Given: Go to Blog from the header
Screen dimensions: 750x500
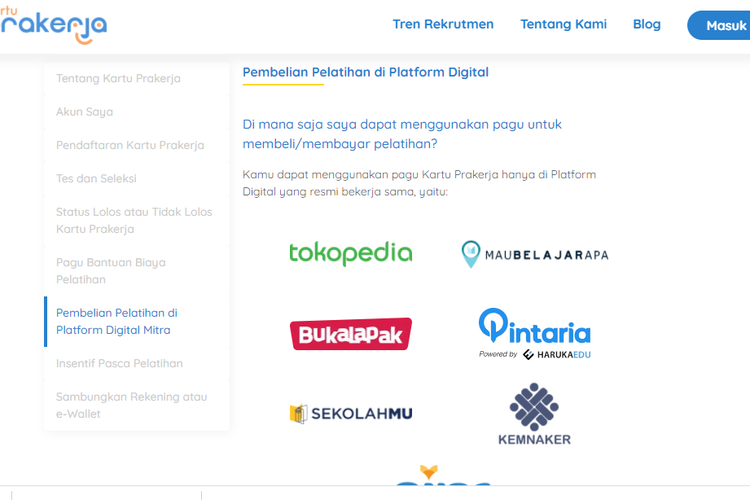Looking at the screenshot, I should [x=647, y=24].
